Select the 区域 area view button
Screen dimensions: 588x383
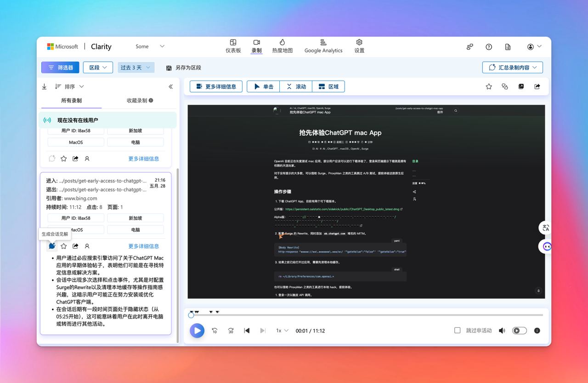[x=328, y=86]
